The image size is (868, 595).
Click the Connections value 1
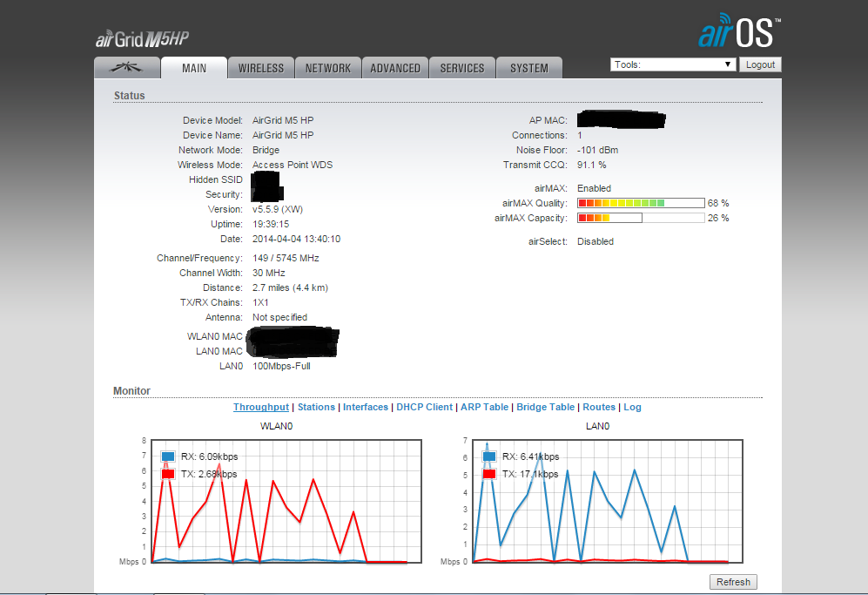(580, 135)
